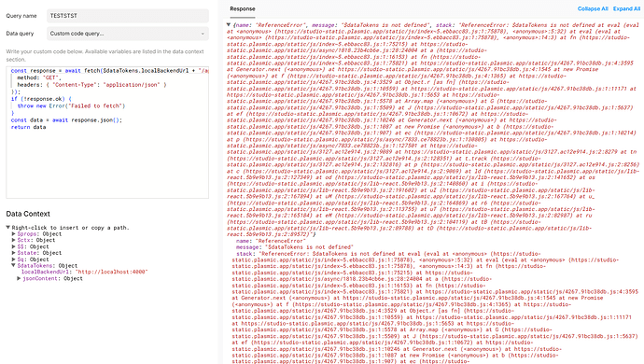Switch to the Response tab
The width and height of the screenshot is (644, 364).
[x=243, y=8]
